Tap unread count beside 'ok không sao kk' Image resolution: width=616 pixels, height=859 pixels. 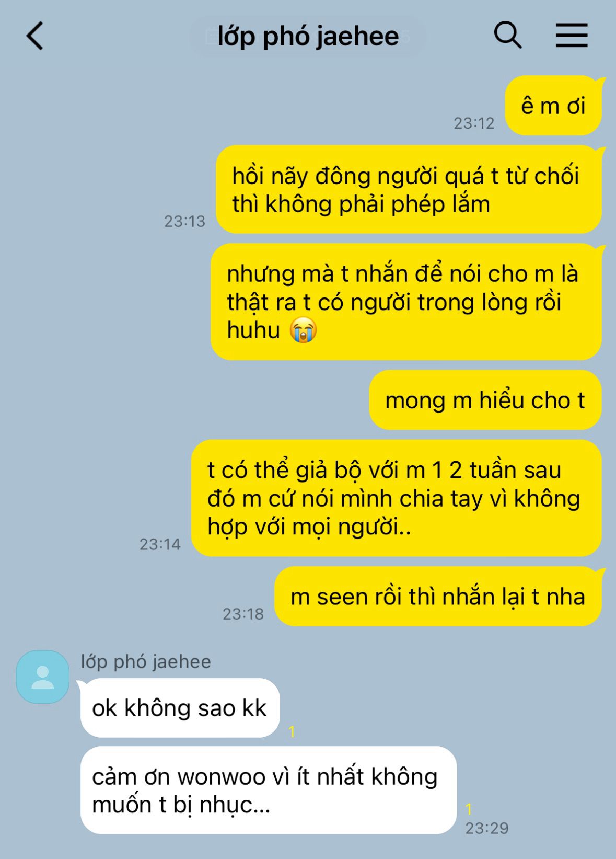[x=292, y=731]
